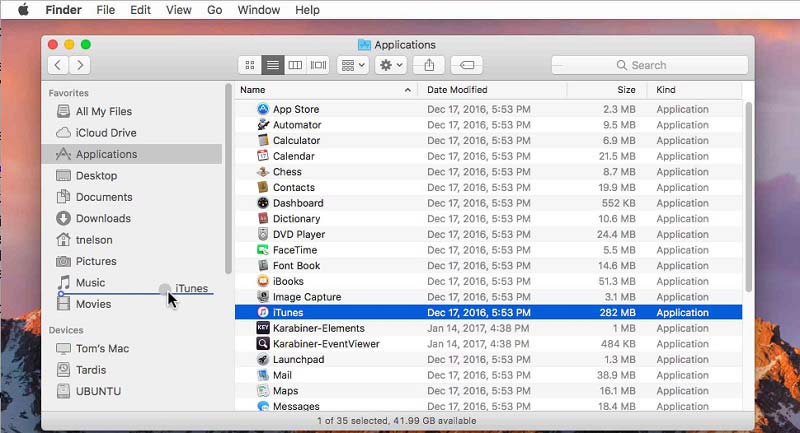This screenshot has height=433, width=800.
Task: Go back using the back arrow
Action: coord(58,65)
